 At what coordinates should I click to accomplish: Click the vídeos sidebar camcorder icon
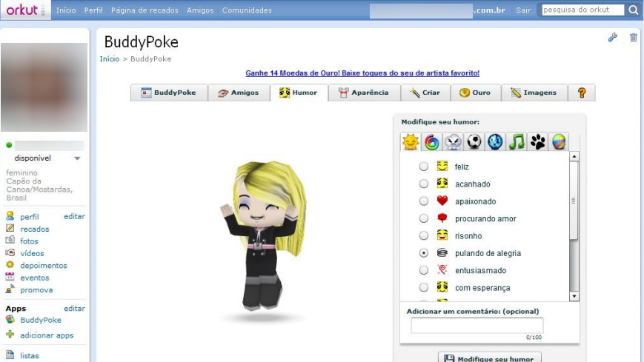coord(10,252)
